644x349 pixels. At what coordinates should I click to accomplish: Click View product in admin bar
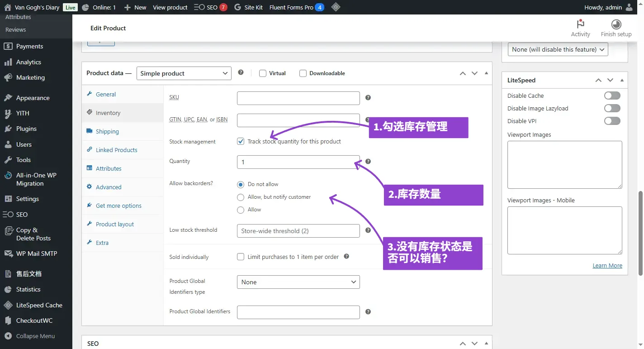[x=170, y=7]
